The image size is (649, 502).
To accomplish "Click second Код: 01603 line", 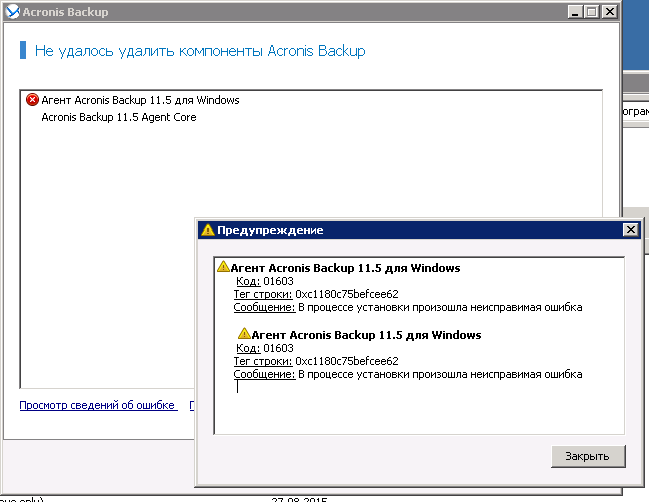I will click(265, 348).
